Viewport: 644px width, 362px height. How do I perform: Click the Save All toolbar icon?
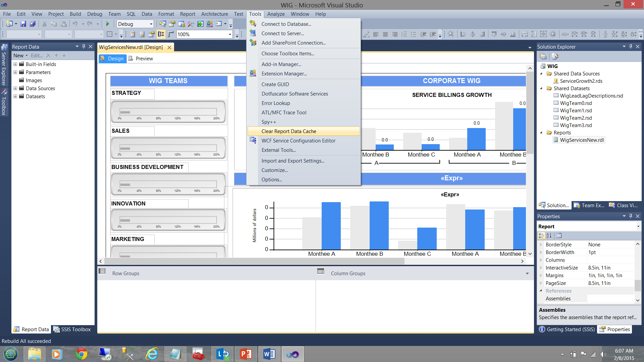[33, 24]
